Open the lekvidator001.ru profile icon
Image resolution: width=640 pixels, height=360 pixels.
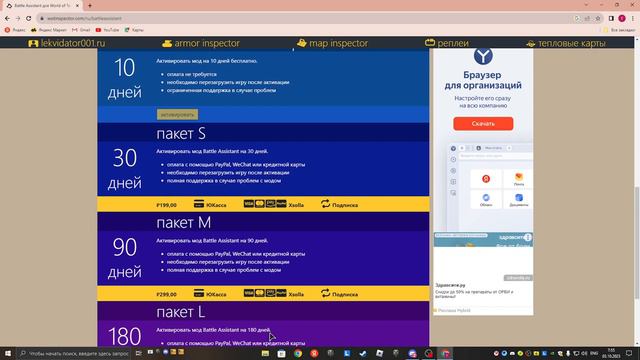tap(33, 43)
